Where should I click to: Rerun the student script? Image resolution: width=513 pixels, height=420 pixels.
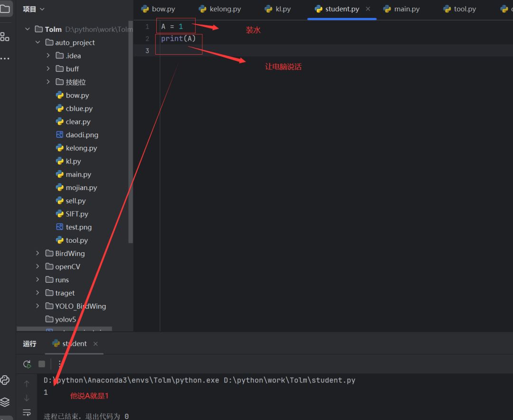[27, 364]
